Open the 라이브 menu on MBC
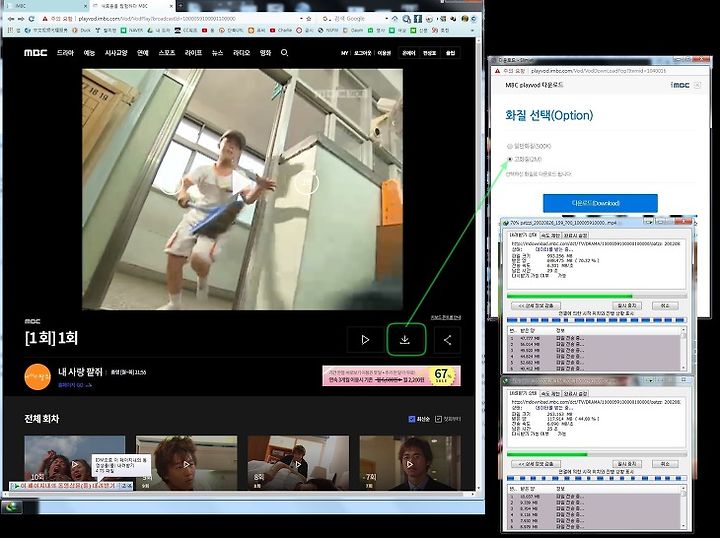Screen dimensions: 720x538 pos(193,53)
